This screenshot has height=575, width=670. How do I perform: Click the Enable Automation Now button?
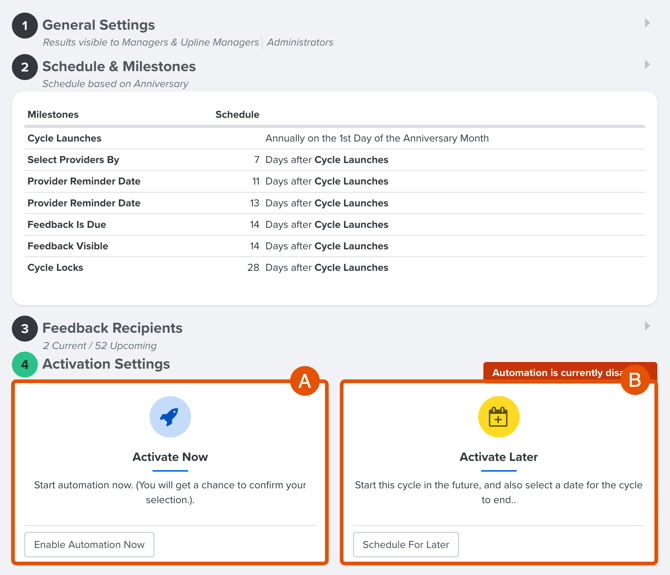(x=89, y=544)
